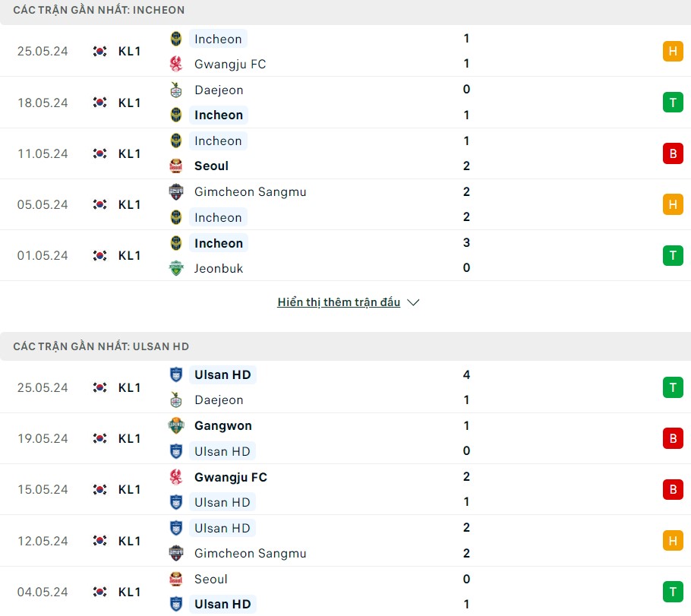Image resolution: width=691 pixels, height=616 pixels.
Task: Click the score 4 for Ulsan HD vs Daejeon
Action: [466, 374]
